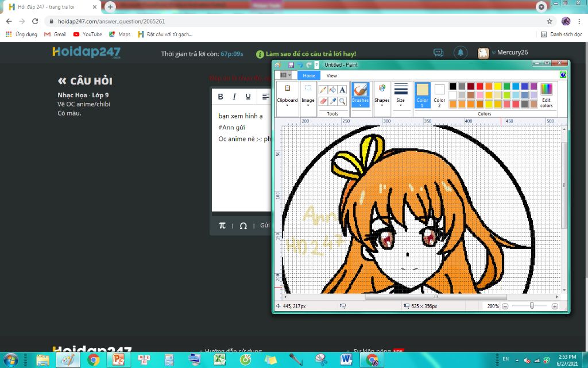This screenshot has height=368, width=588.
Task: Select the Eraser tool in Paint
Action: (323, 101)
